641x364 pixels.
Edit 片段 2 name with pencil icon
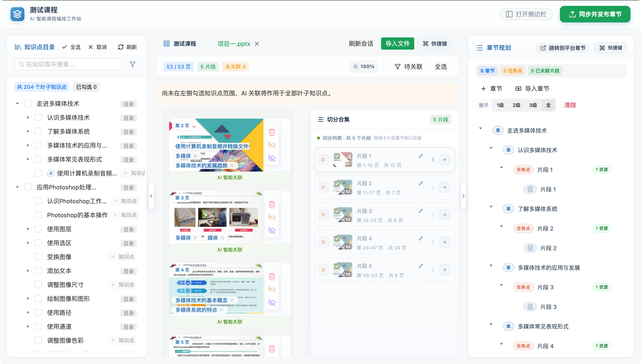[421, 183]
